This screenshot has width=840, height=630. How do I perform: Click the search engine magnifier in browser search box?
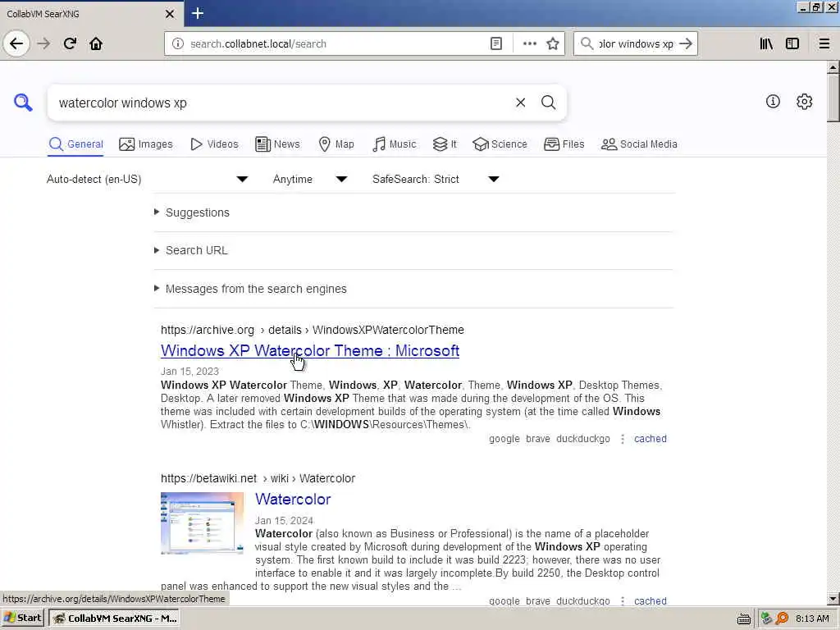(x=587, y=43)
